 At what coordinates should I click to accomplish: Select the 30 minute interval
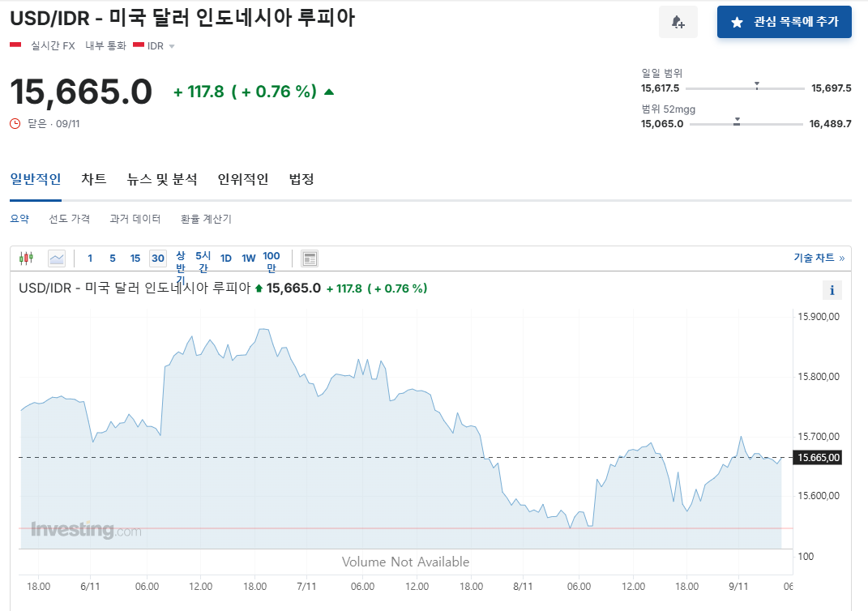point(158,258)
